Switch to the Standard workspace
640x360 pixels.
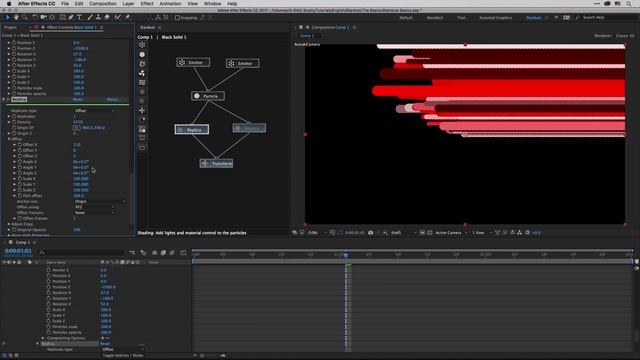click(x=434, y=18)
